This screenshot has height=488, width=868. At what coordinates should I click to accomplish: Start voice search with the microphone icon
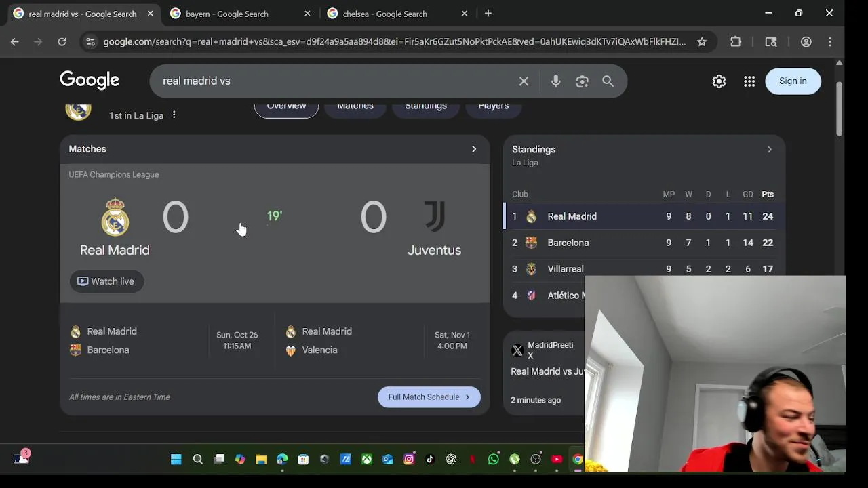click(556, 81)
